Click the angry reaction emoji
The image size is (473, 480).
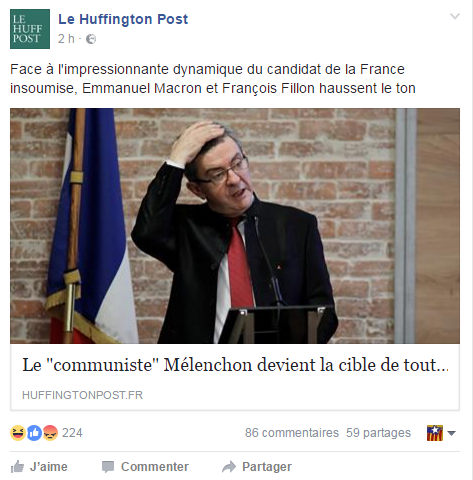(x=50, y=433)
